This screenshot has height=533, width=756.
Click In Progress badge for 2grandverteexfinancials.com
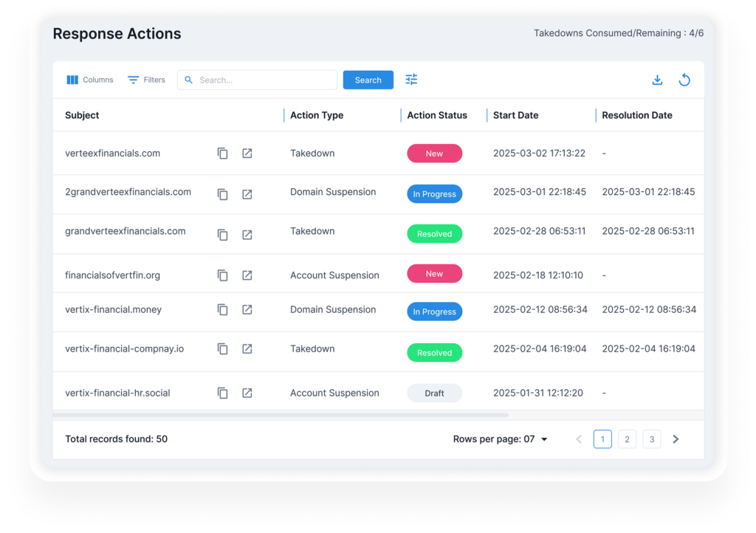click(434, 193)
